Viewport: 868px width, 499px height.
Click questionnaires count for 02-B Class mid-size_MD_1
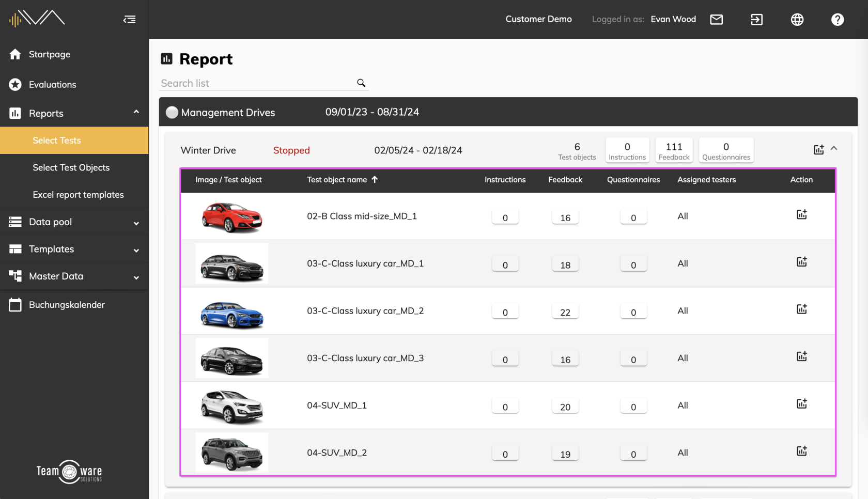pyautogui.click(x=633, y=217)
